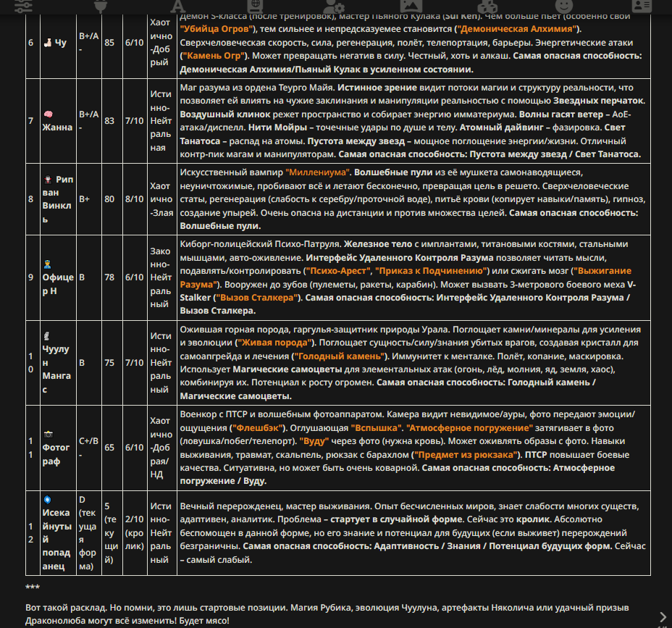Click alignment Хаотично-Добрая/НД cell

click(161, 448)
